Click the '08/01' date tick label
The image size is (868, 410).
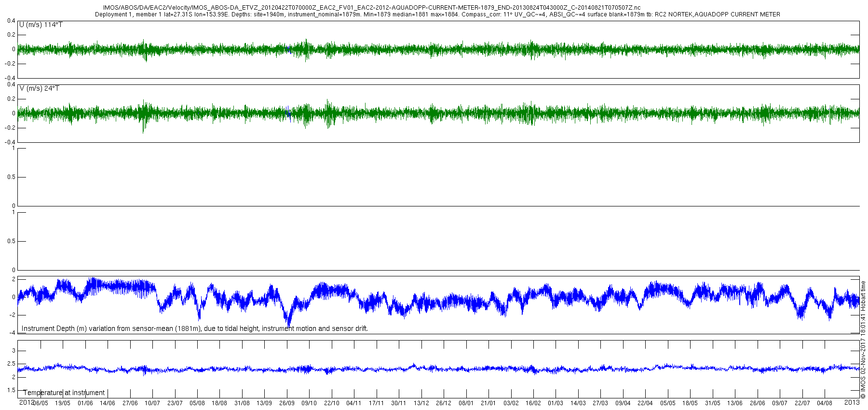(x=466, y=403)
